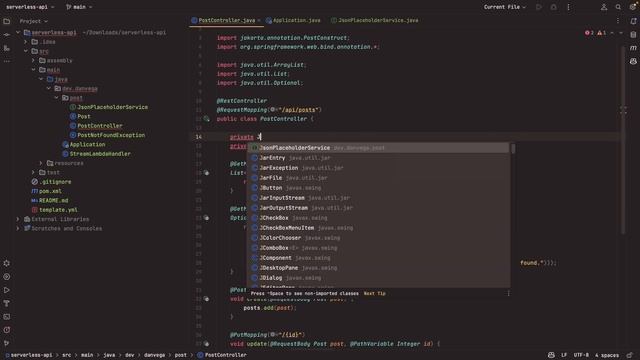Expand the assembly folder

point(33,60)
